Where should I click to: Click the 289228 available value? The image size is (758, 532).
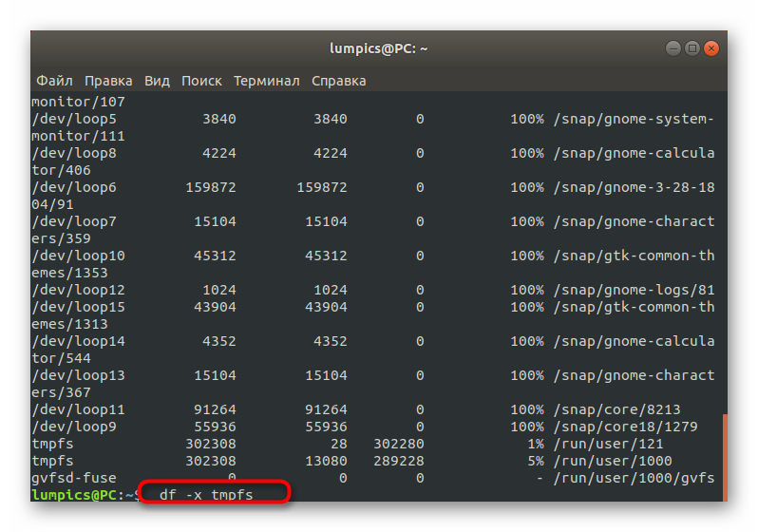[399, 462]
